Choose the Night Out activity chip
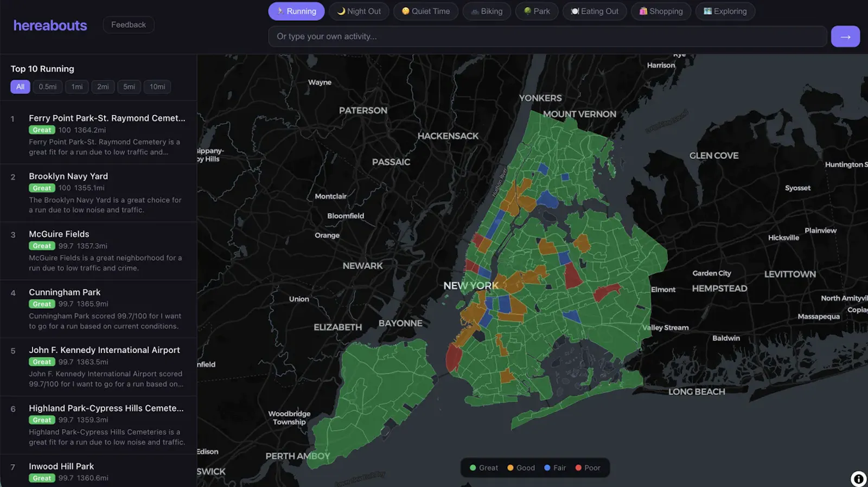This screenshot has height=487, width=868. click(x=359, y=11)
